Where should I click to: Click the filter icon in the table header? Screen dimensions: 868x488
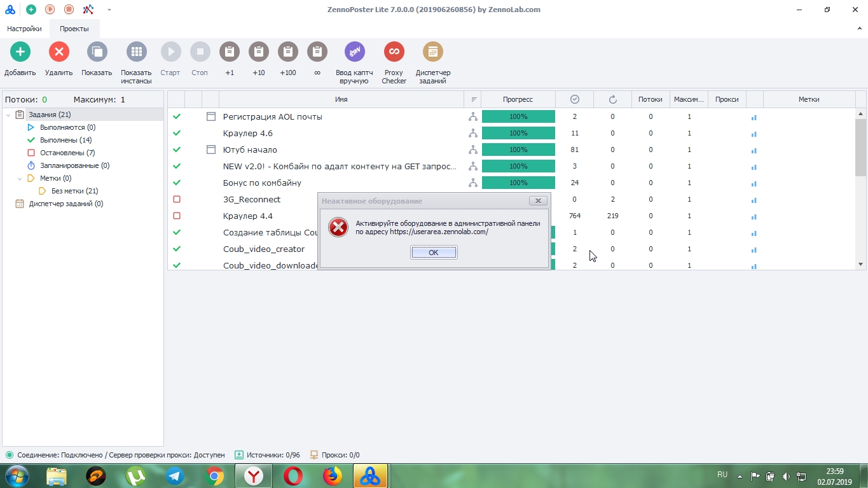(x=473, y=99)
